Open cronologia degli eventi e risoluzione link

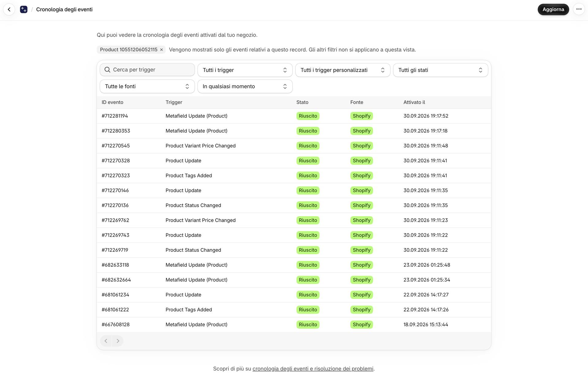click(313, 369)
